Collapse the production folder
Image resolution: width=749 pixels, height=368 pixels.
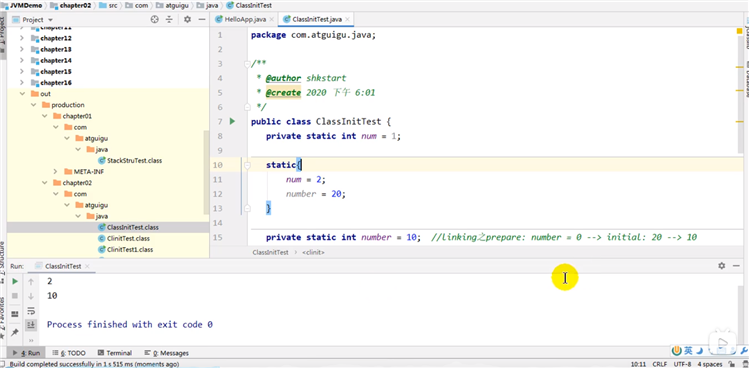[x=33, y=105]
